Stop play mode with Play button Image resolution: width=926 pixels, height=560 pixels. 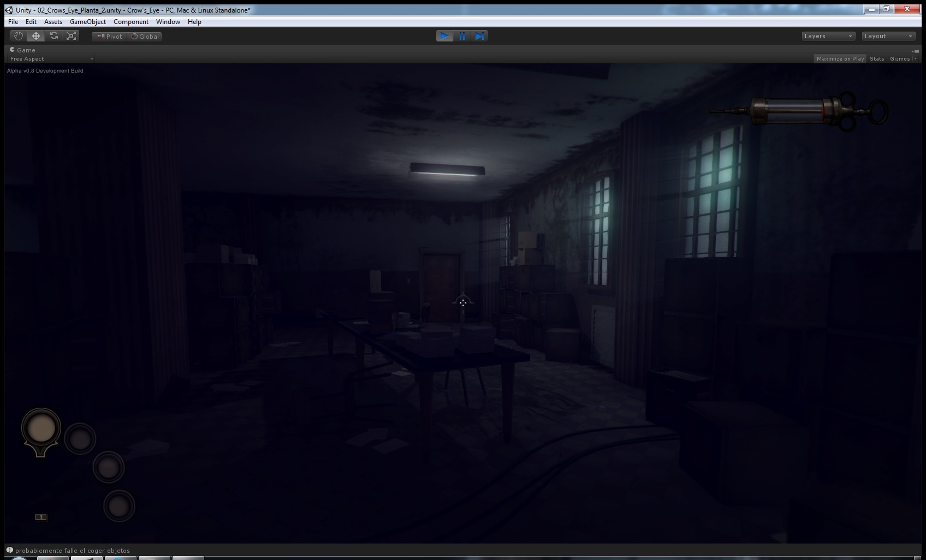pyautogui.click(x=444, y=36)
